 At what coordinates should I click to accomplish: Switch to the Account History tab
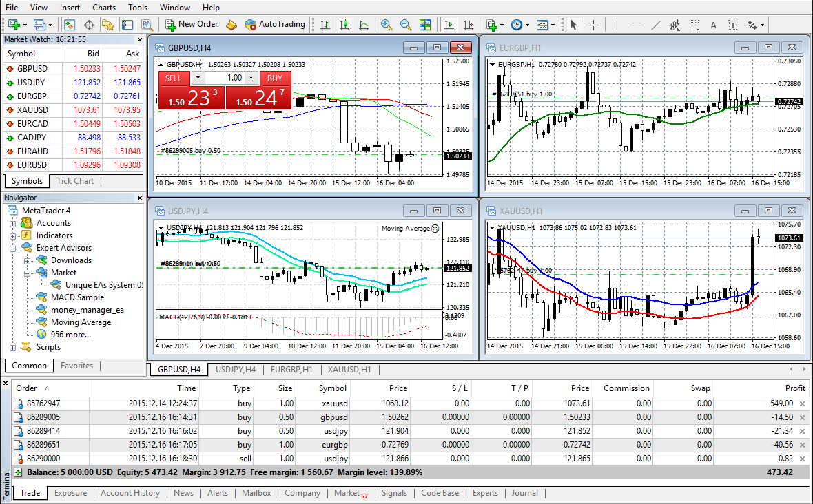(130, 493)
